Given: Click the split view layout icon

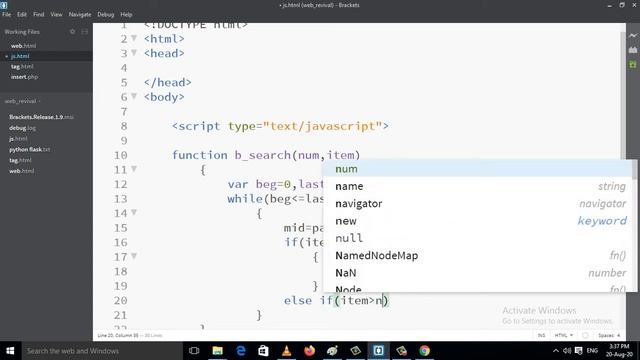Looking at the screenshot, I should (x=84, y=32).
